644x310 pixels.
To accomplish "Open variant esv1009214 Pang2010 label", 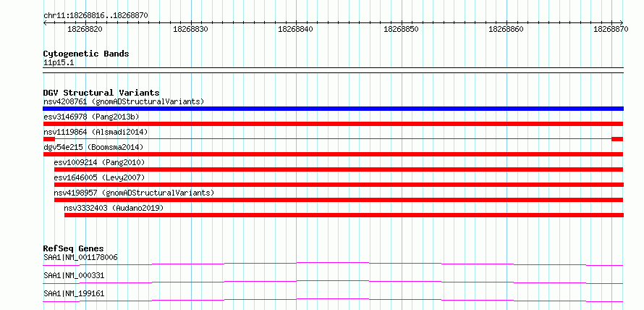I will (x=99, y=162).
